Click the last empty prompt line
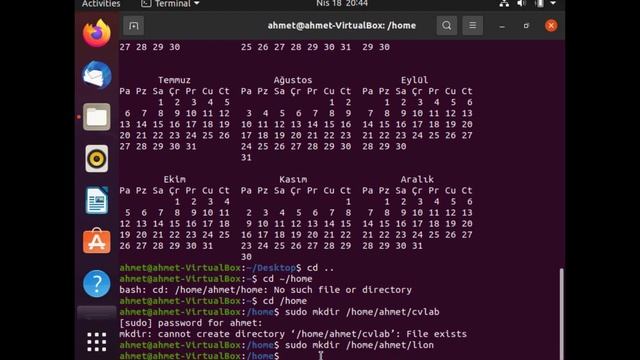 [x=199, y=356]
